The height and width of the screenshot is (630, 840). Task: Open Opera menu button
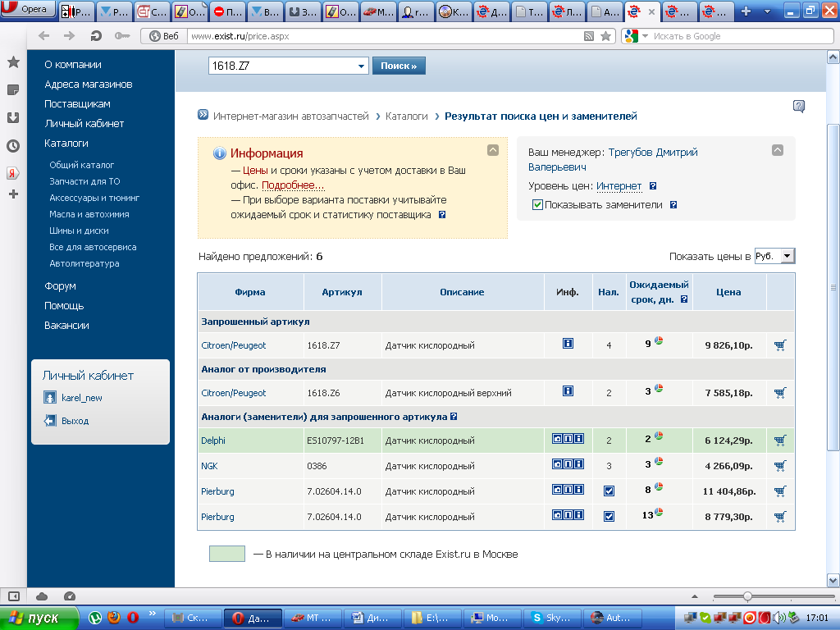(x=28, y=9)
